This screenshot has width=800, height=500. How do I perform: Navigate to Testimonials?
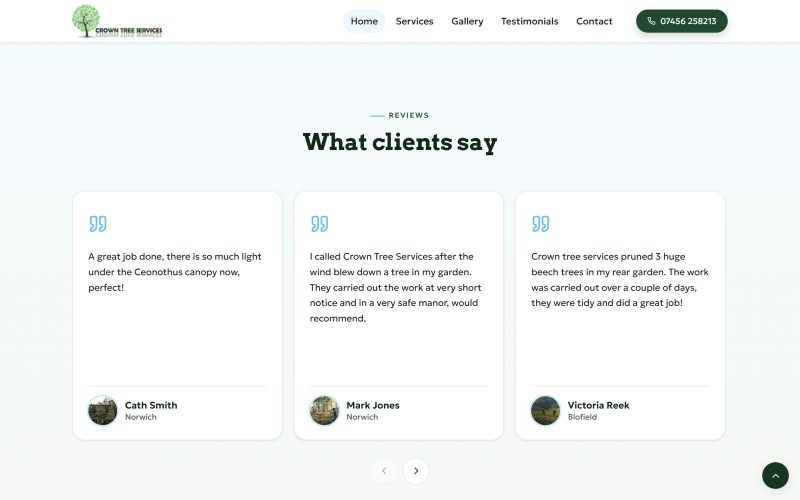(529, 21)
